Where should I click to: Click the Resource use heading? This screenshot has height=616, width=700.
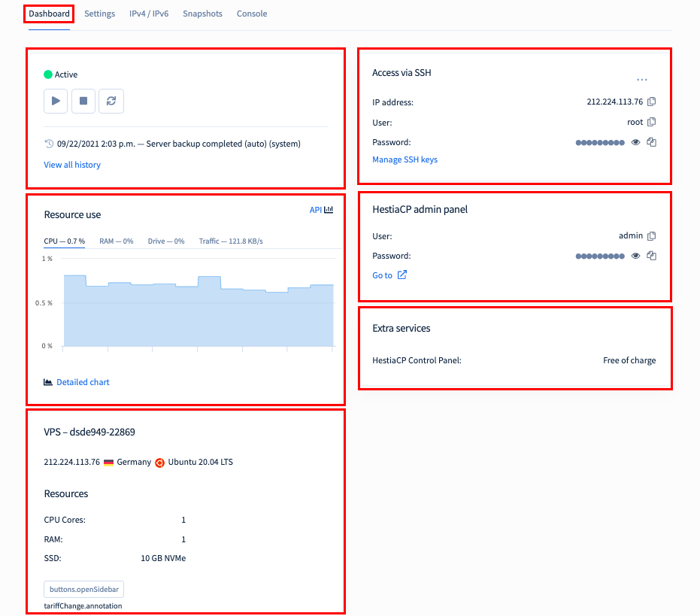pos(72,215)
